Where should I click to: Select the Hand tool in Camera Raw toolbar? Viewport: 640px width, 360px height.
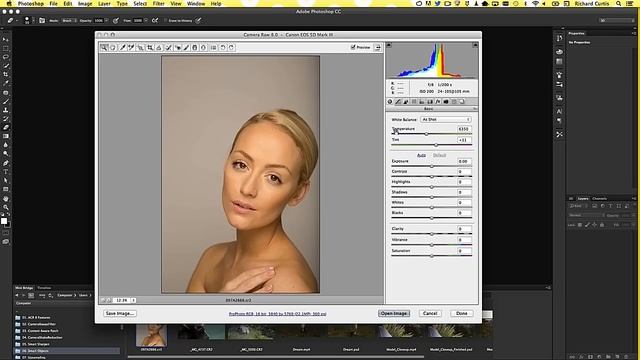point(113,48)
